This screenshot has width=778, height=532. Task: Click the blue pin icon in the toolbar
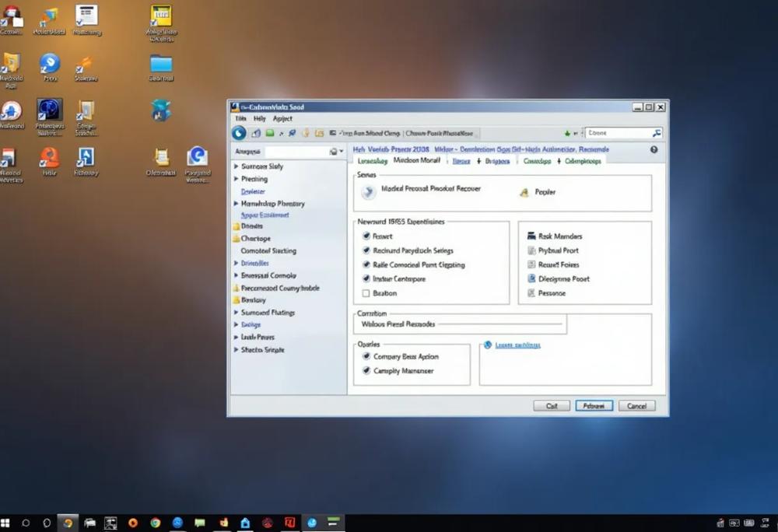point(293,133)
